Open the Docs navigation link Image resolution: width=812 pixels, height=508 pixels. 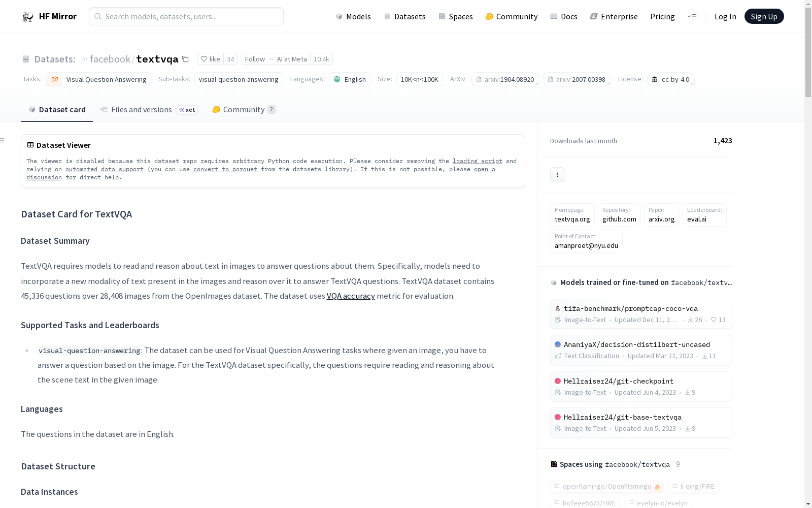(564, 16)
